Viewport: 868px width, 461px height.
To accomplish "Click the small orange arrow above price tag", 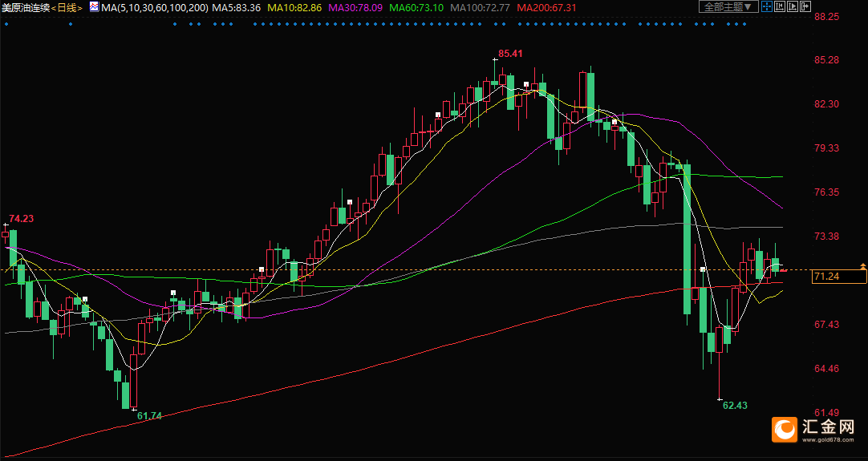I will tap(863, 266).
